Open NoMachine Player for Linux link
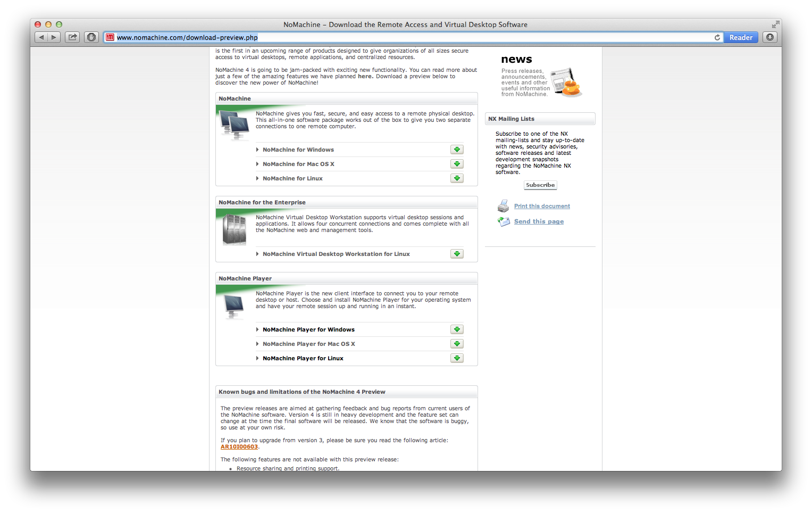Screen dimensions: 812x513 (x=303, y=358)
